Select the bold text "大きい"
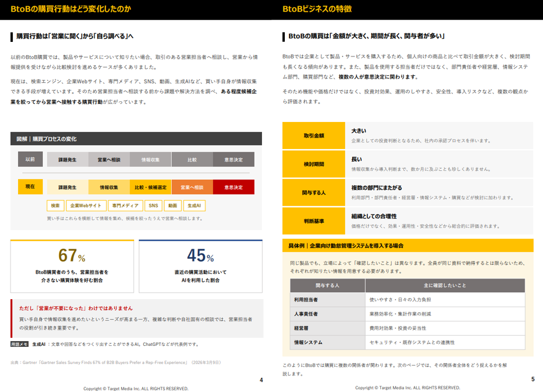This screenshot has width=543, height=392. click(x=359, y=131)
